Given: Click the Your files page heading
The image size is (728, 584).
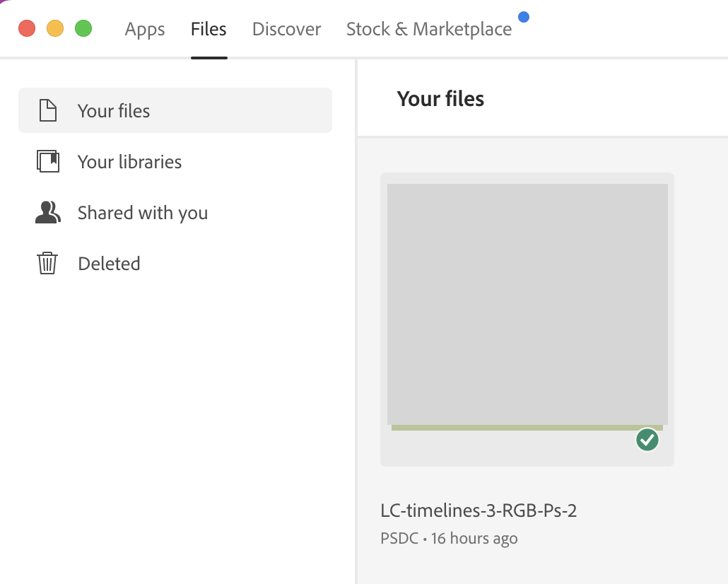Looking at the screenshot, I should point(440,99).
